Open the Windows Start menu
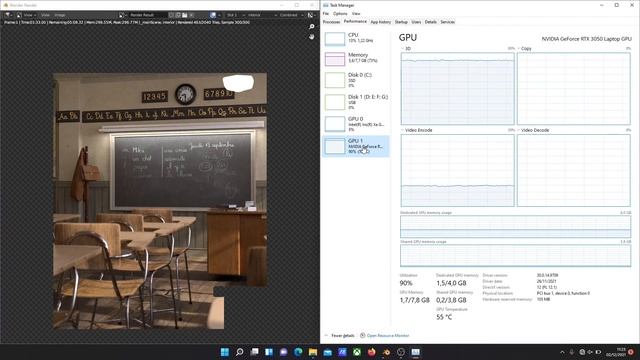 click(225, 352)
